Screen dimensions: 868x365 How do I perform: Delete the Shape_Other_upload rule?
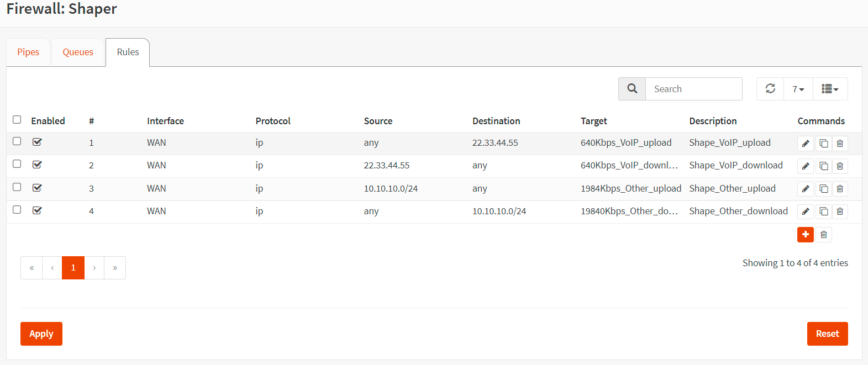pyautogui.click(x=840, y=189)
